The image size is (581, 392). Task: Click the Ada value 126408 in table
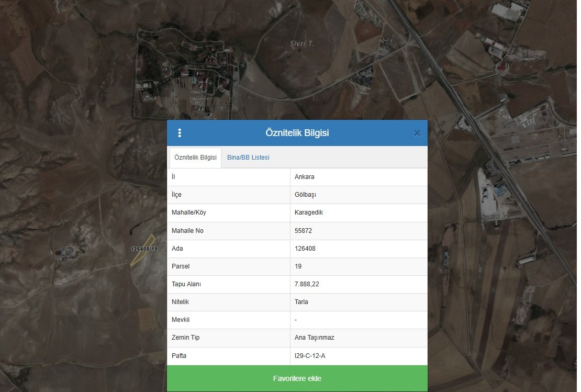pyautogui.click(x=305, y=249)
